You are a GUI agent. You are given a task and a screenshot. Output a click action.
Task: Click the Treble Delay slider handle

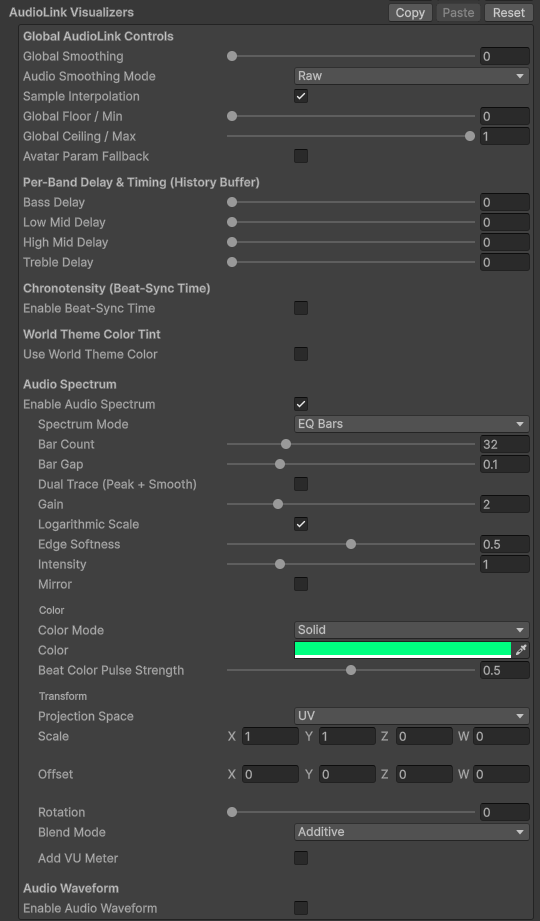pyautogui.click(x=232, y=262)
